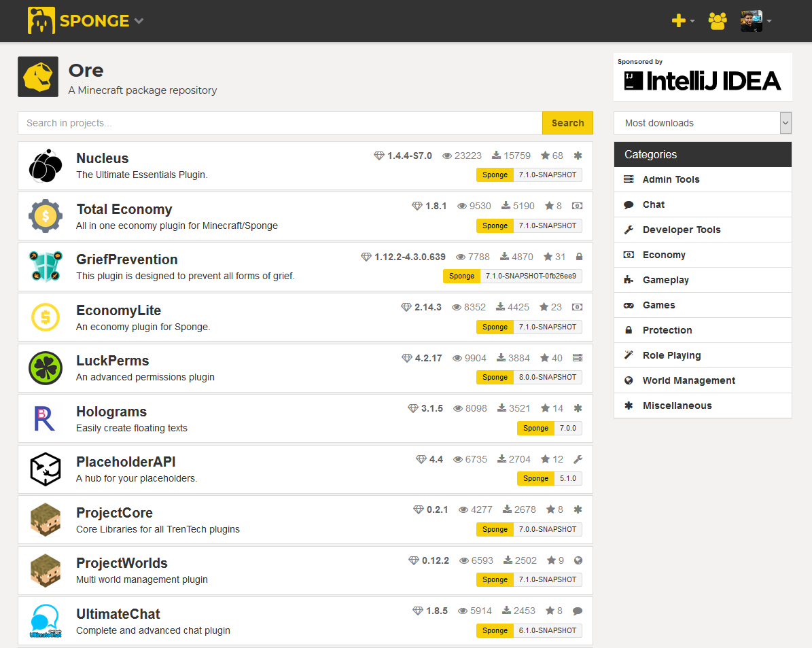Image resolution: width=812 pixels, height=648 pixels.
Task: Open the IntelliJ IDEA sponsor banner
Action: [703, 77]
